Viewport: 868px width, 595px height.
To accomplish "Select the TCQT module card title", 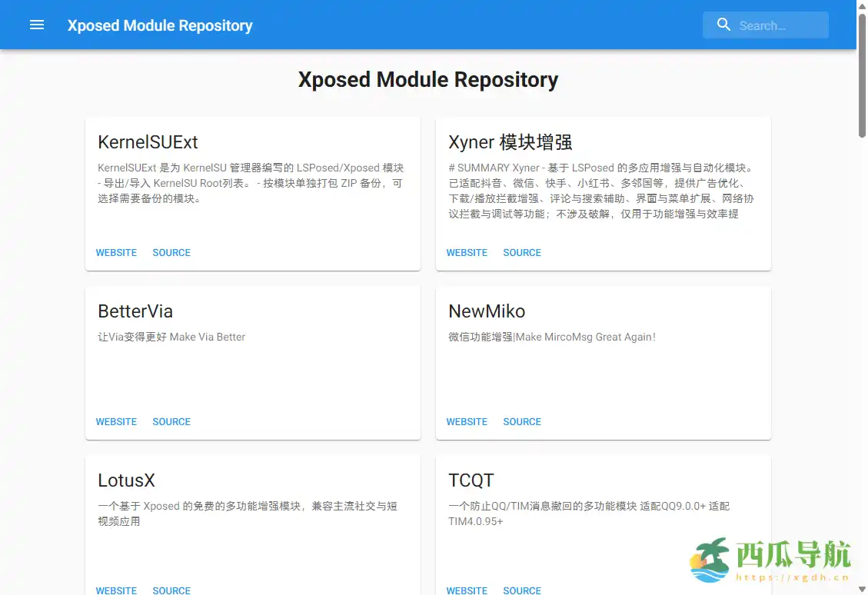I will tap(471, 480).
